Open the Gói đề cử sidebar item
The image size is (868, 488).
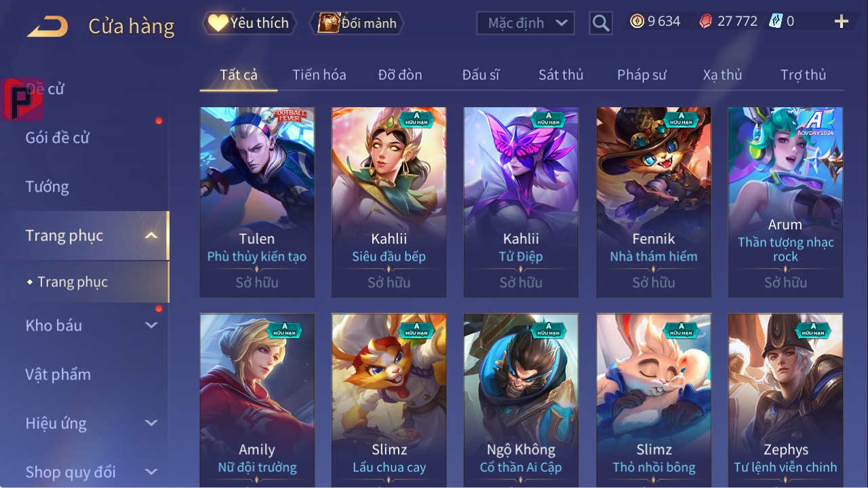click(x=58, y=138)
